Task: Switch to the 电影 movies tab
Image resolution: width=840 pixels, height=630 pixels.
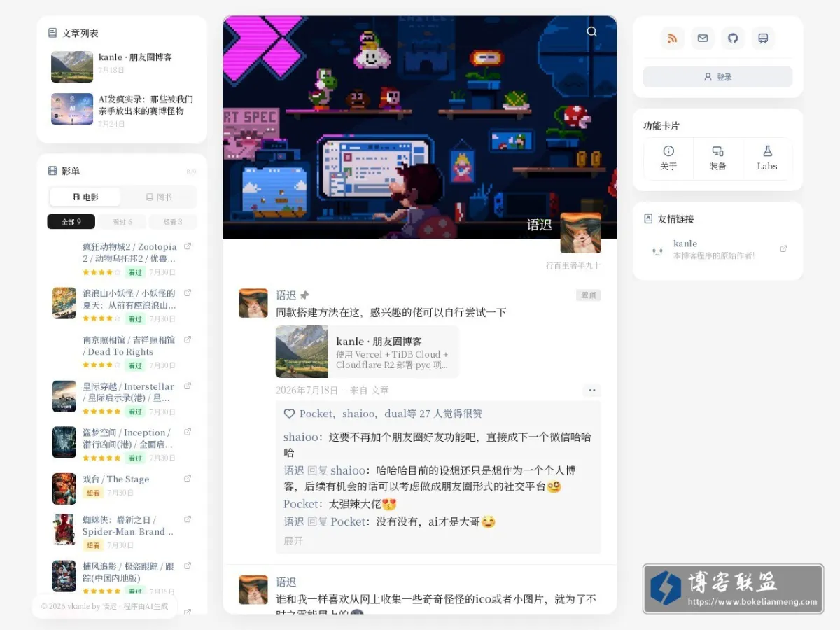Action: click(85, 197)
